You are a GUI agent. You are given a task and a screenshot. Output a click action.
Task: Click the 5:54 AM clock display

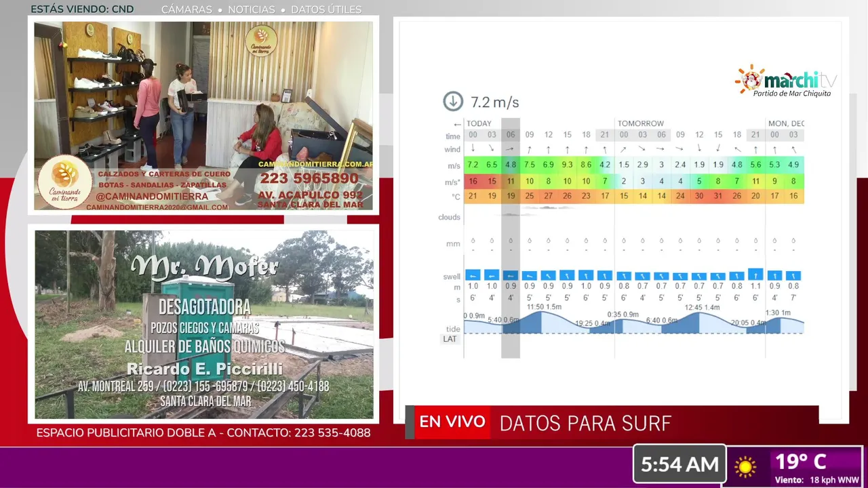tap(679, 464)
